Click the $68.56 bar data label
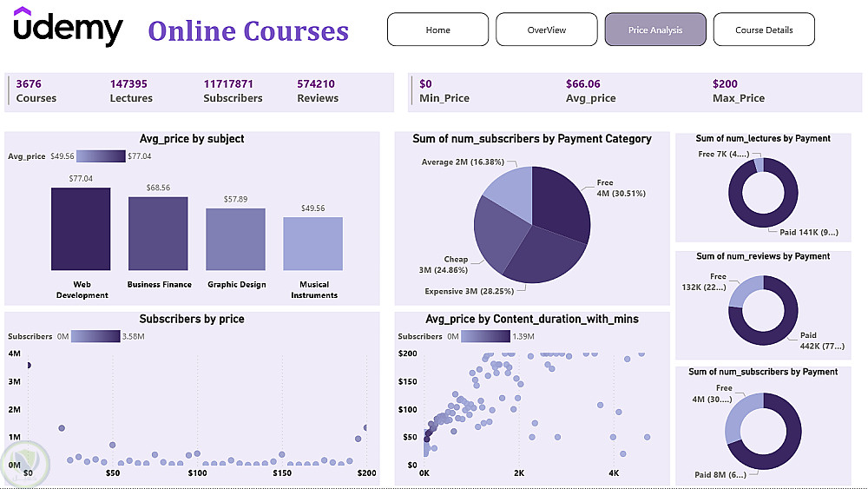 (158, 188)
